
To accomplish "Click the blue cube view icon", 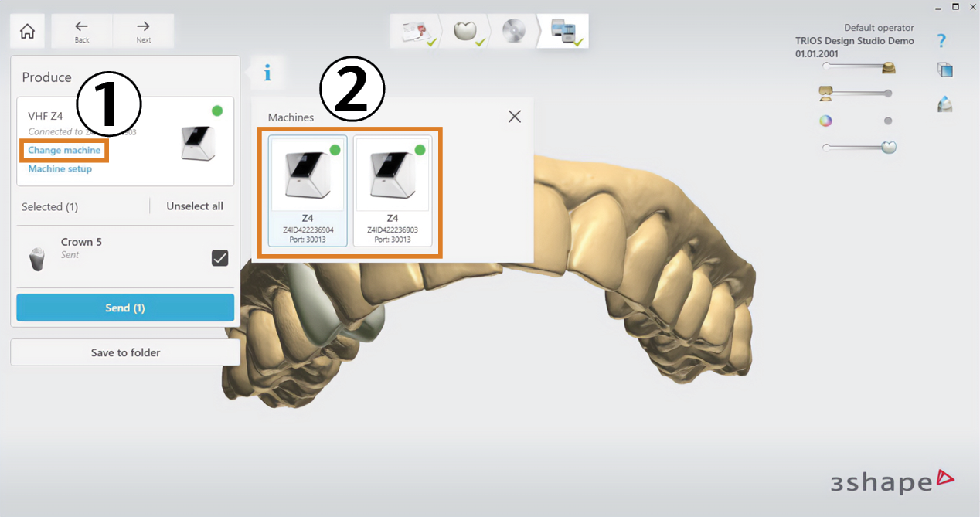I will point(944,70).
